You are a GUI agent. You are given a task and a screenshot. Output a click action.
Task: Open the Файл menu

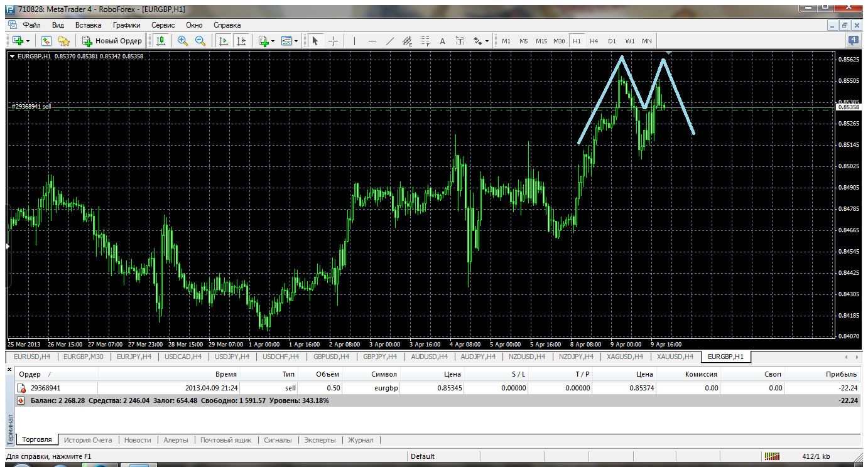[31, 25]
